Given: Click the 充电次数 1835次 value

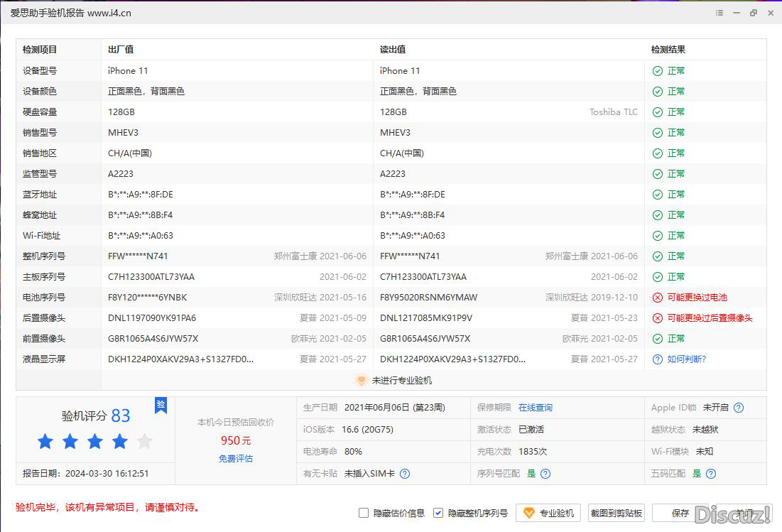Looking at the screenshot, I should point(533,452).
